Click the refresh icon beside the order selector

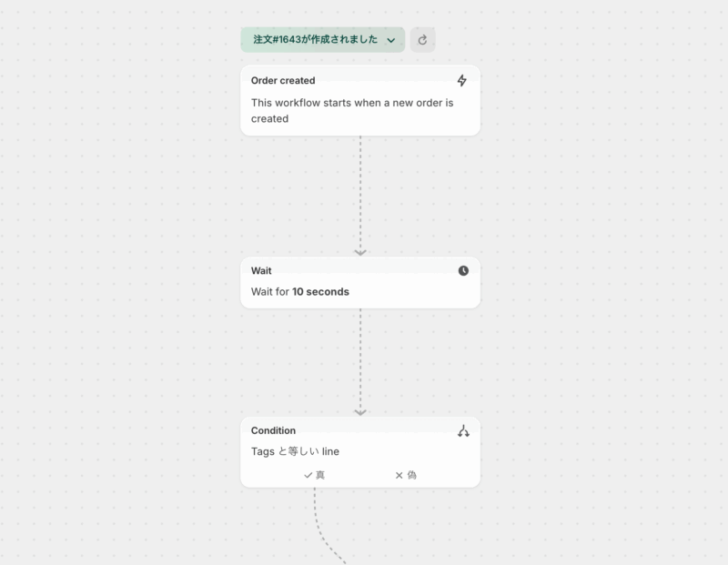pyautogui.click(x=422, y=40)
